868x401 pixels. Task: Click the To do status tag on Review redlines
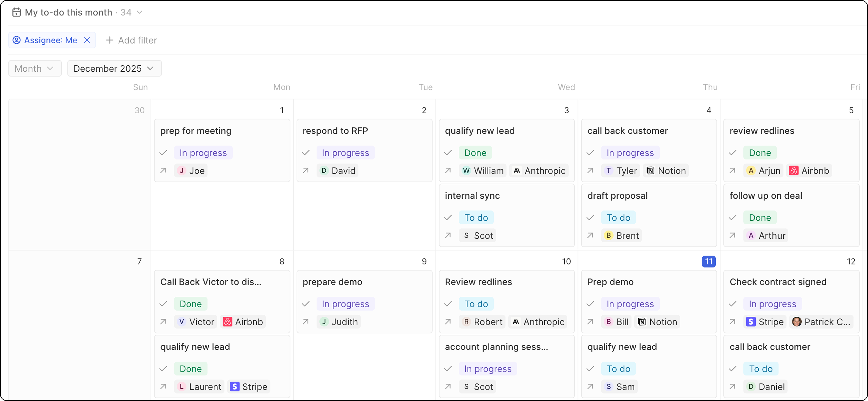[476, 304]
